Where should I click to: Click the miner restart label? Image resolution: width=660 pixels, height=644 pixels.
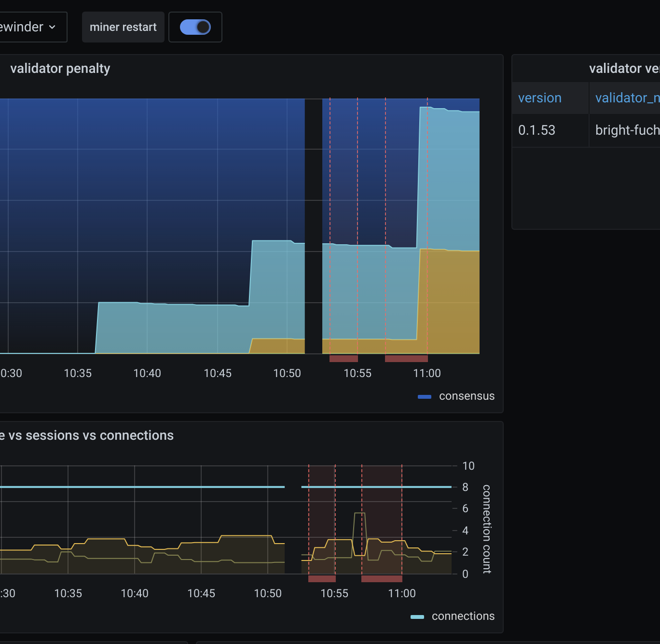[x=123, y=27]
